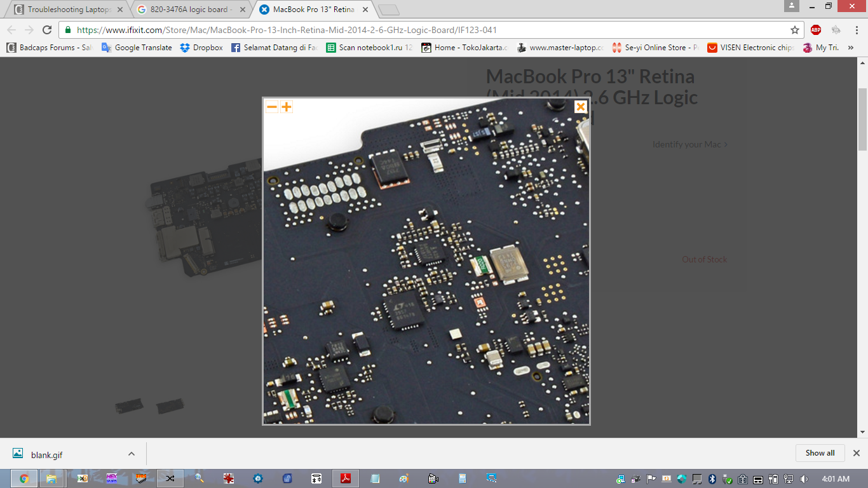Click the Identify your Mac link
The width and height of the screenshot is (868, 488).
coord(690,145)
